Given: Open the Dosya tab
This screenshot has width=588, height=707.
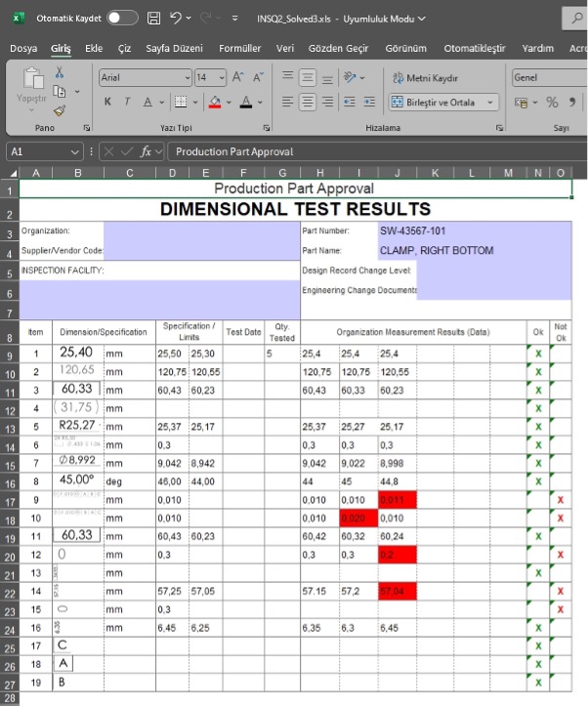Looking at the screenshot, I should click(x=23, y=48).
